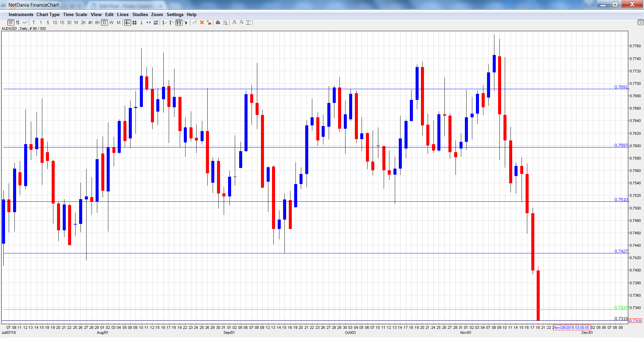This screenshot has height=362, width=644.
Task: Expand the Chart Type menu
Action: 48,14
